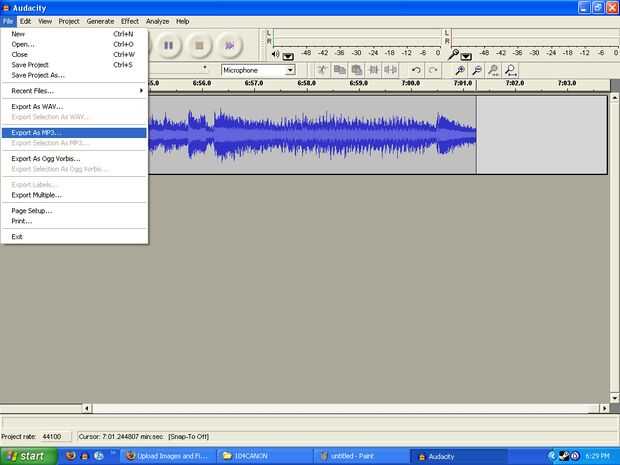Click vertical scrollbar up arrow
The image size is (620, 465).
[615, 97]
